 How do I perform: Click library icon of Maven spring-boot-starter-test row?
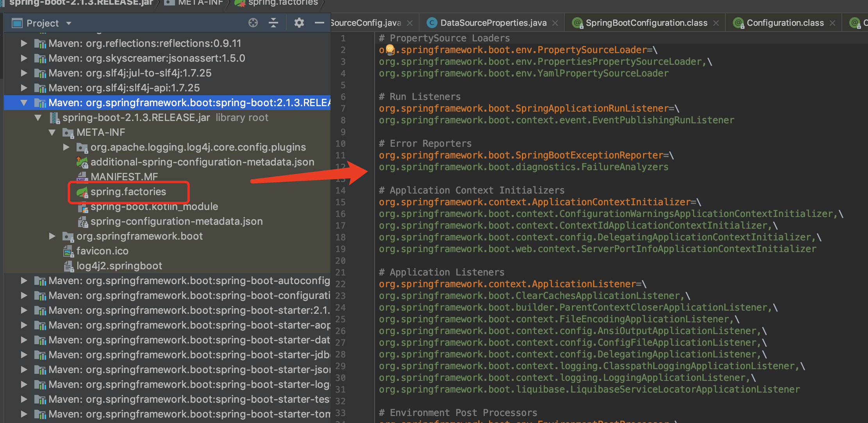click(x=40, y=400)
